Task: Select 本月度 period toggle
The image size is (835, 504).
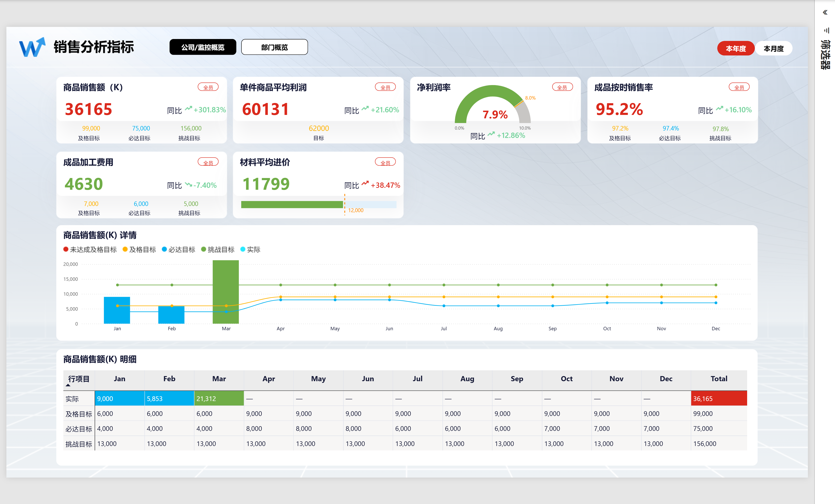Action: [x=774, y=48]
